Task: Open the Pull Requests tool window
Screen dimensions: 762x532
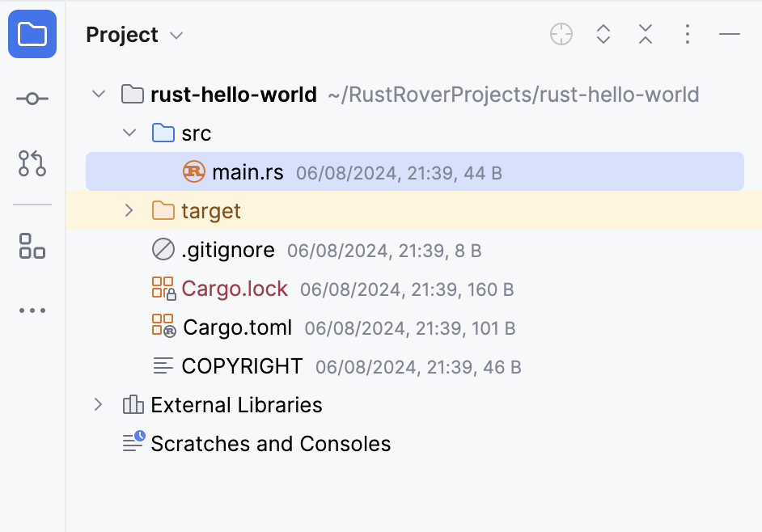Action: click(x=32, y=163)
